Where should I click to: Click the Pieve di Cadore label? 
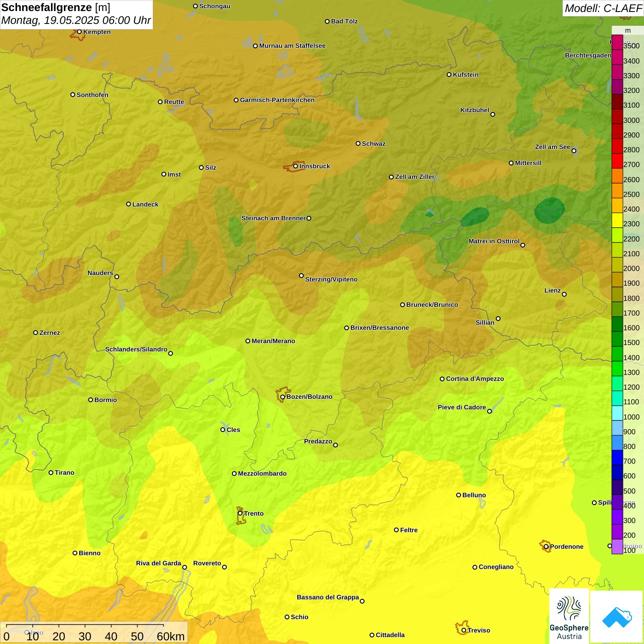462,407
